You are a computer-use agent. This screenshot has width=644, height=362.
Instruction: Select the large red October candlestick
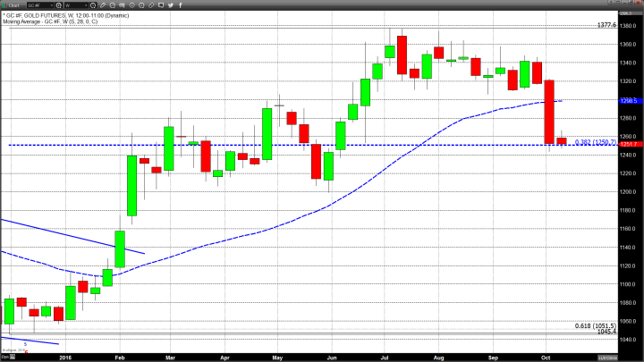click(549, 111)
